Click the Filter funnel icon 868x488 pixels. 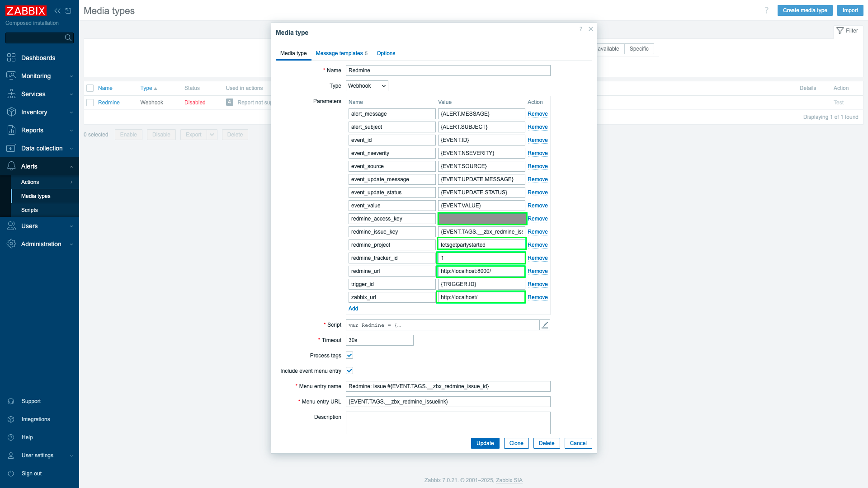(x=840, y=31)
